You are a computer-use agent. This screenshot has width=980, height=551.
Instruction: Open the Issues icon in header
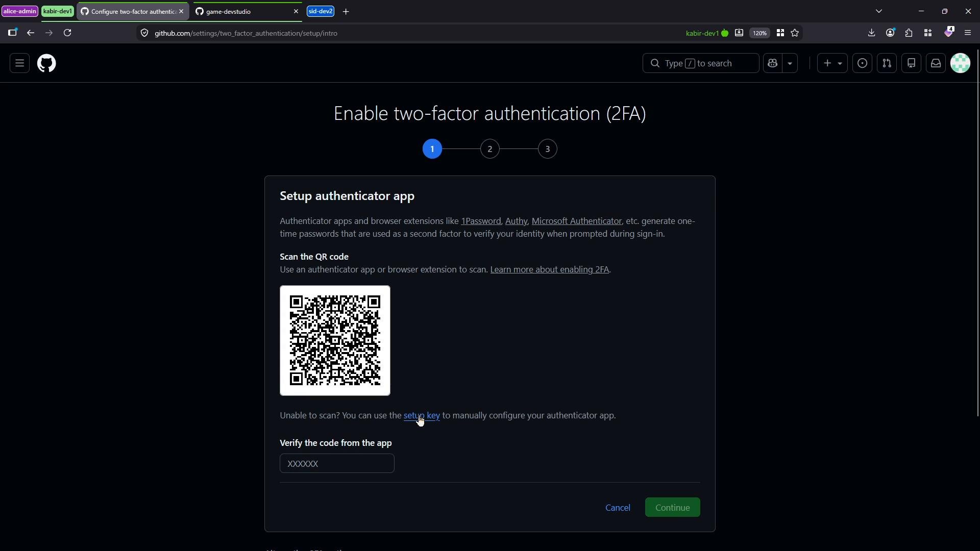862,63
